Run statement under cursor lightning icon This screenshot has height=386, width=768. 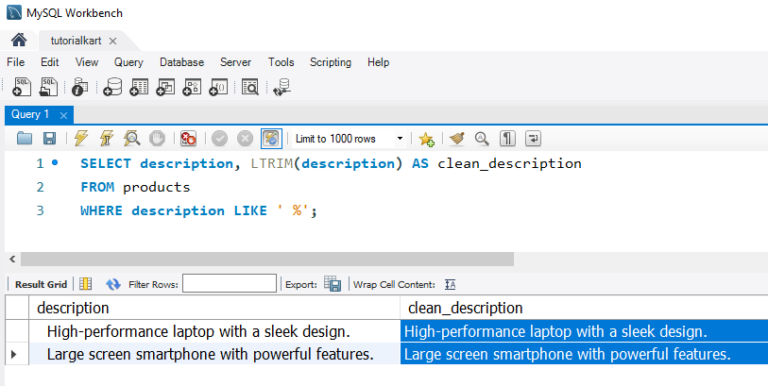pos(106,139)
